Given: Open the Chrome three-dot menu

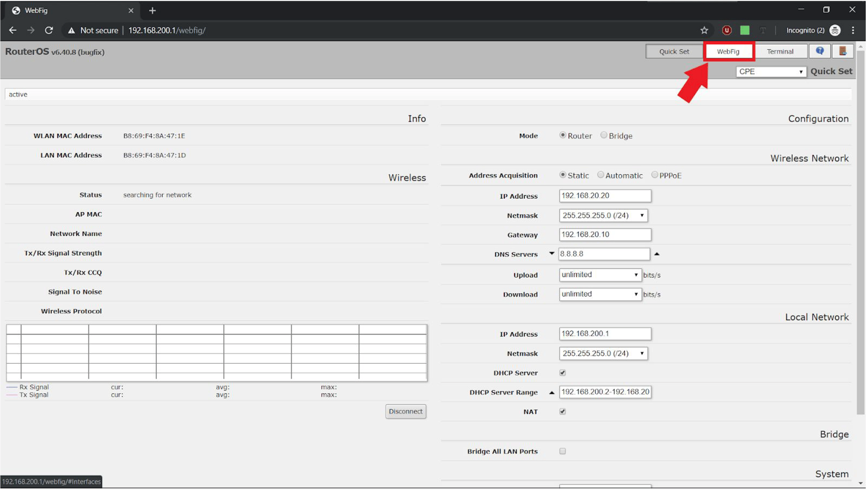Looking at the screenshot, I should click(x=853, y=30).
